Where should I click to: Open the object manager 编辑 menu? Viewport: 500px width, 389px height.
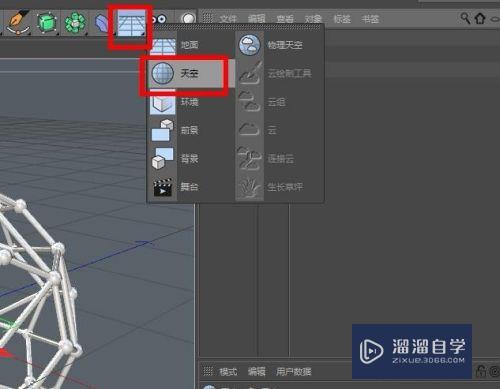(256, 19)
